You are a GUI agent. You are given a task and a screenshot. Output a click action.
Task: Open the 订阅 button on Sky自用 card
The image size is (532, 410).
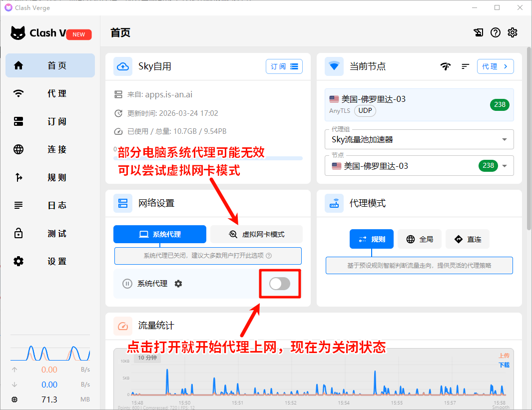click(284, 66)
